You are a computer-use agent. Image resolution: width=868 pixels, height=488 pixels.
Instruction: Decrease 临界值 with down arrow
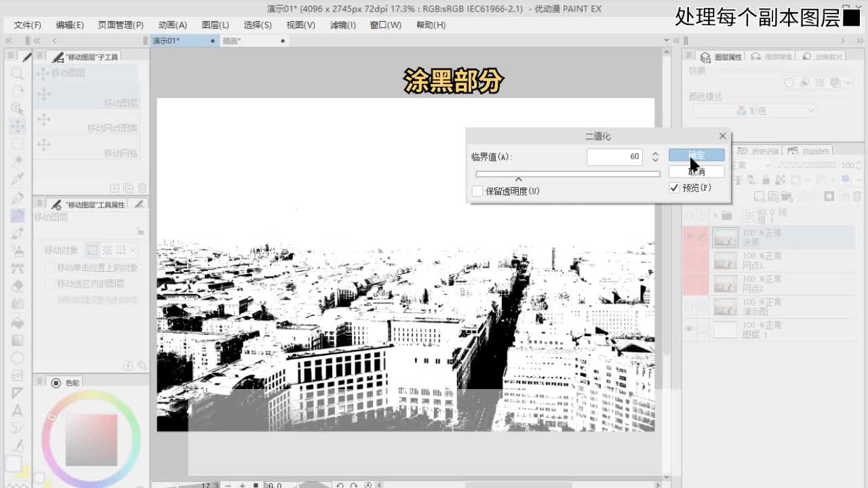click(655, 160)
